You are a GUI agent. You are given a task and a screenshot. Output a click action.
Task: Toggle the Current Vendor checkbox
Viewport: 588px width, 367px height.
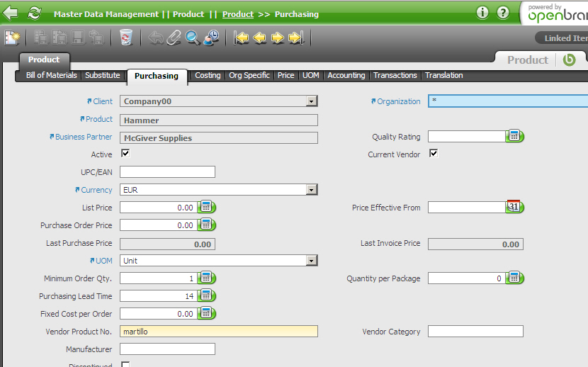click(x=434, y=154)
